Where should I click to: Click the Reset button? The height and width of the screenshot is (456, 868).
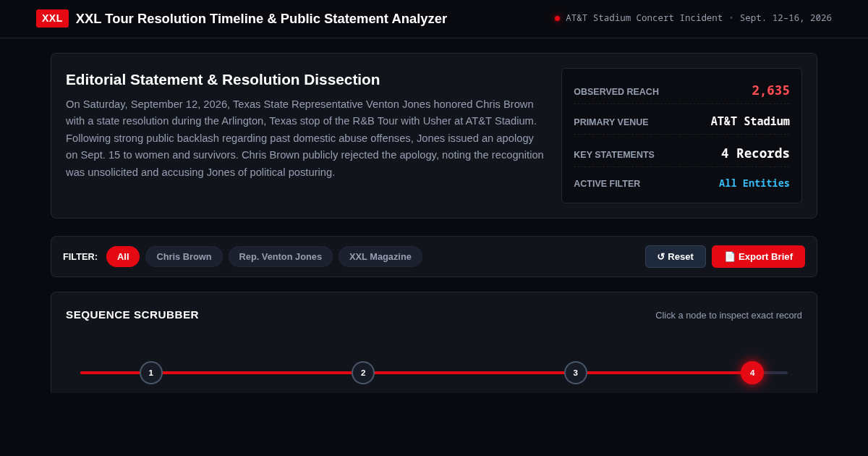coord(676,256)
